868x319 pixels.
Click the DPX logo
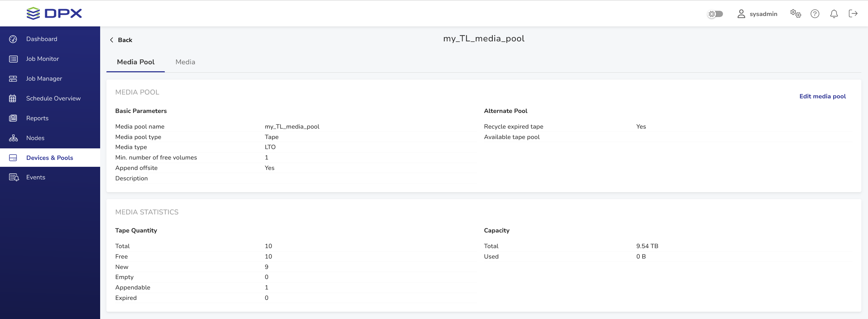(x=54, y=14)
